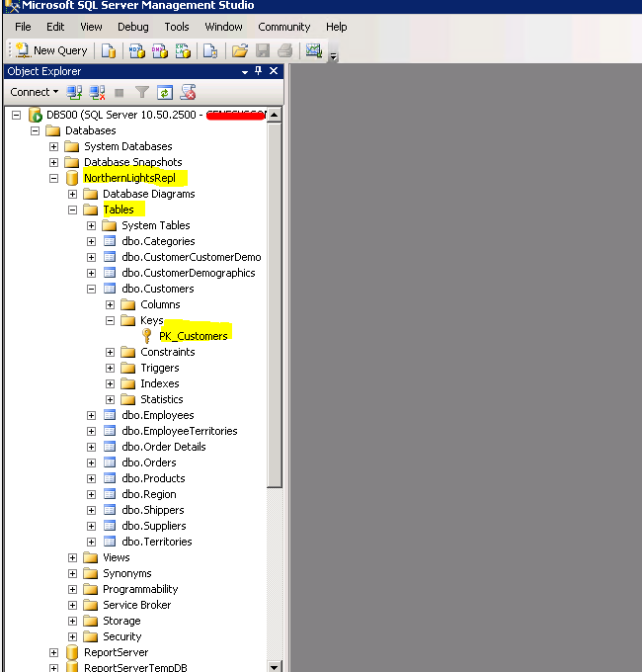This screenshot has width=642, height=672.
Task: Click the Analysis Services MDX Query icon
Action: [137, 50]
